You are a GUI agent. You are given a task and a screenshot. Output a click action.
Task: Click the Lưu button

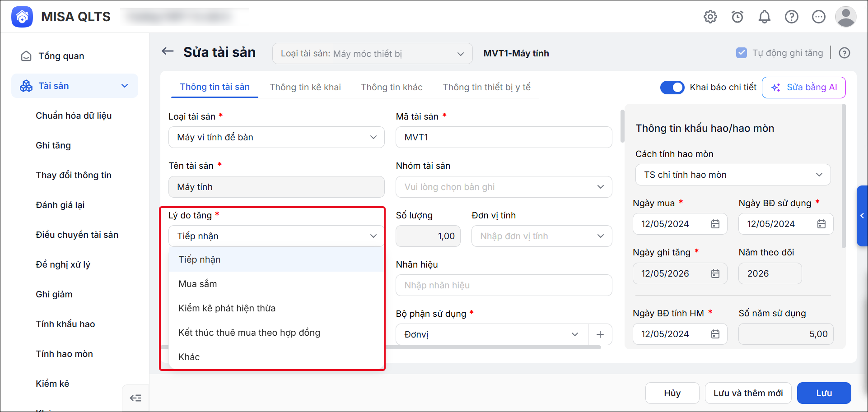click(x=824, y=393)
